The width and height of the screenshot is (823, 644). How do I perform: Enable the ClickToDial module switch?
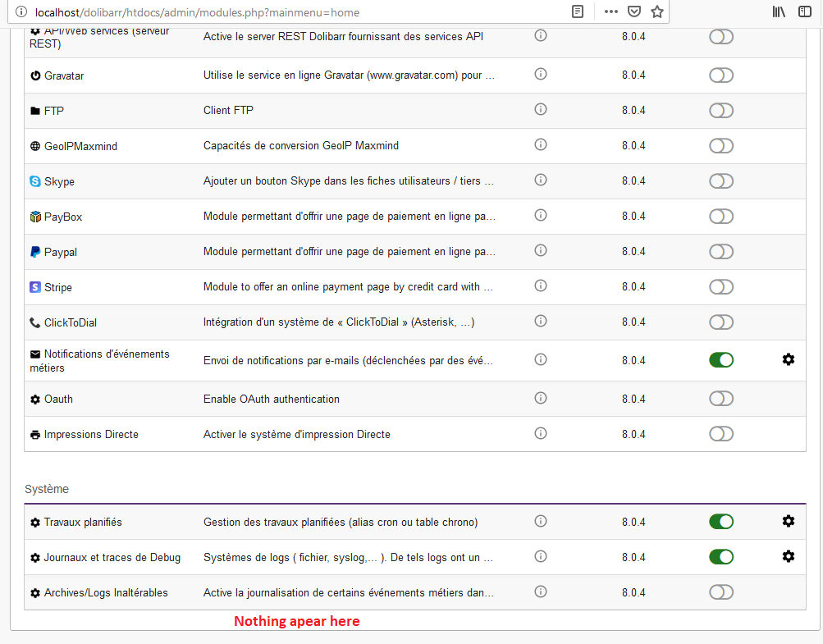(x=720, y=322)
